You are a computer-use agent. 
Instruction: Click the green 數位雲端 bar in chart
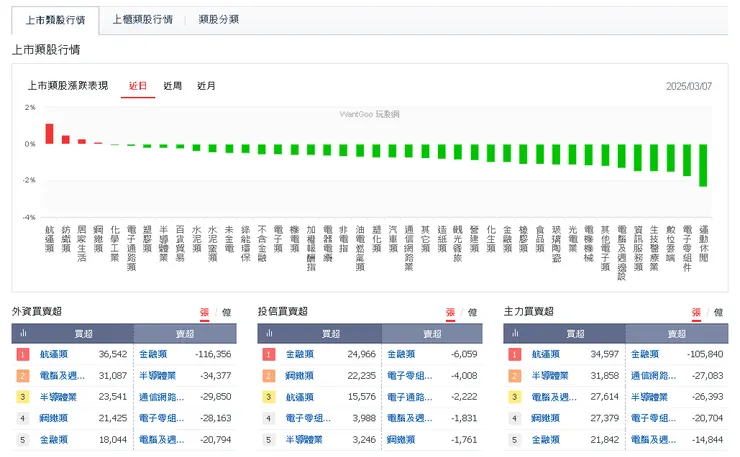[x=671, y=158]
